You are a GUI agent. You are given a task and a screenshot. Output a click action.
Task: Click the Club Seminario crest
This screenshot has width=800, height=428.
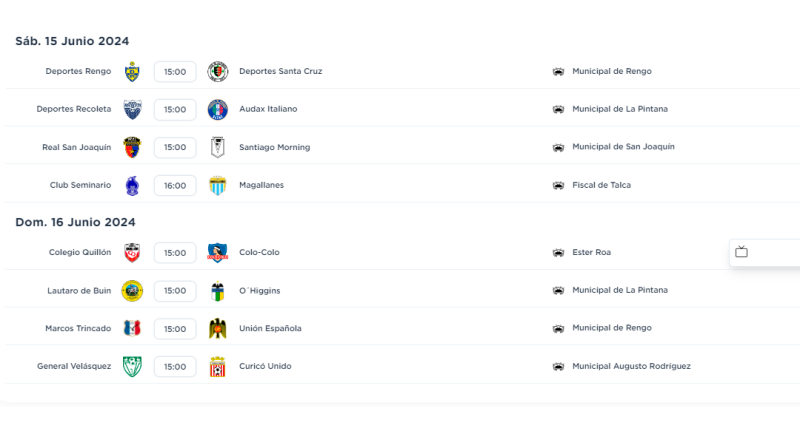point(132,185)
